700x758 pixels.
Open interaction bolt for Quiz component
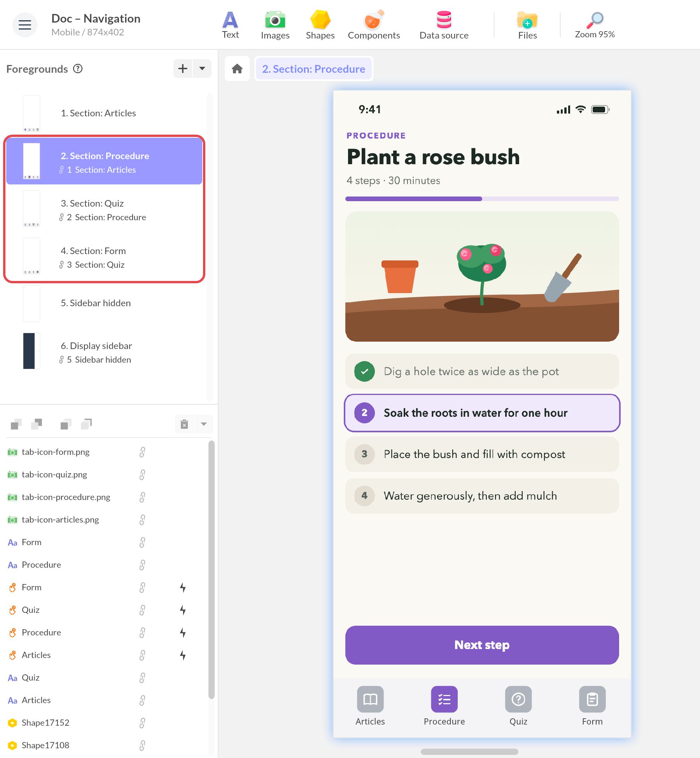[183, 610]
